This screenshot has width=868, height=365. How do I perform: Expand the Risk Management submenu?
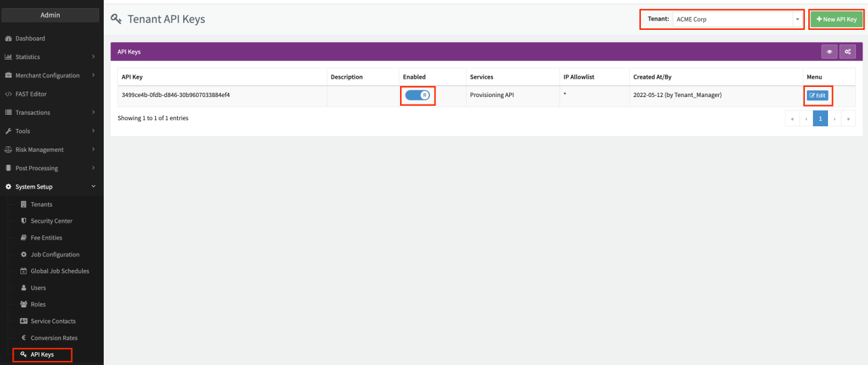51,150
